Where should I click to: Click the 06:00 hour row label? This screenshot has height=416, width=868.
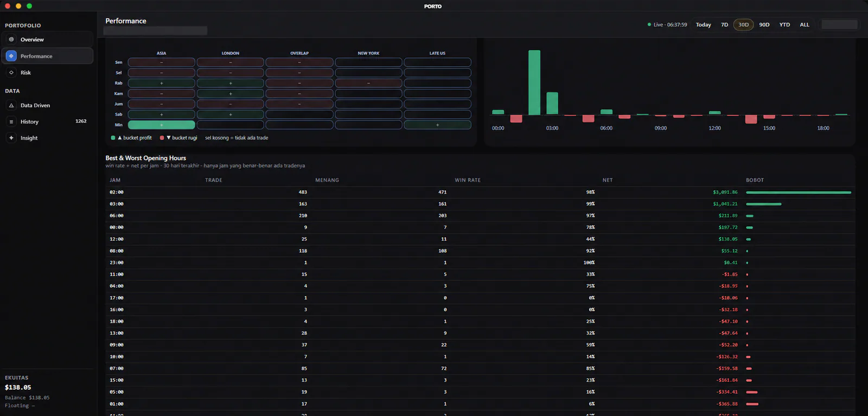(117, 216)
